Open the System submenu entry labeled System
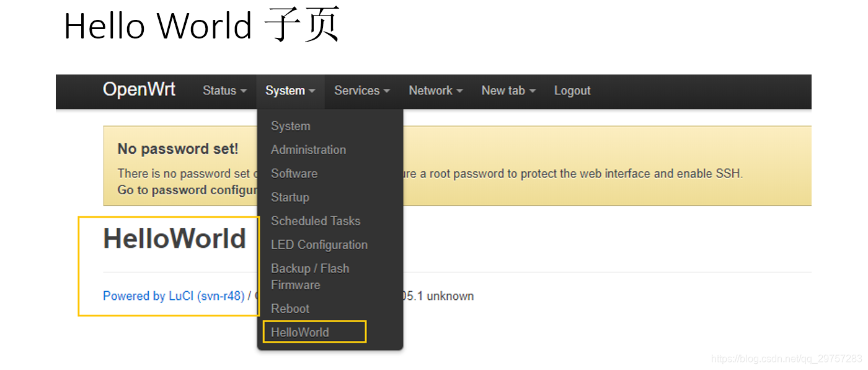This screenshot has width=868, height=370. [290, 126]
